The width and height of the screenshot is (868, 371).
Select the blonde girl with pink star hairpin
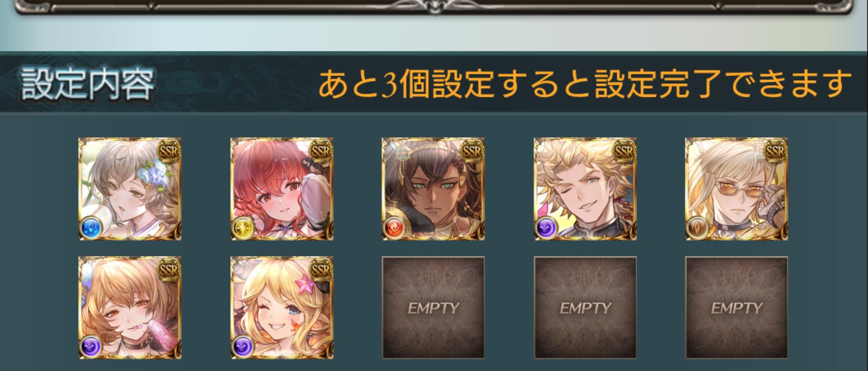(x=282, y=308)
